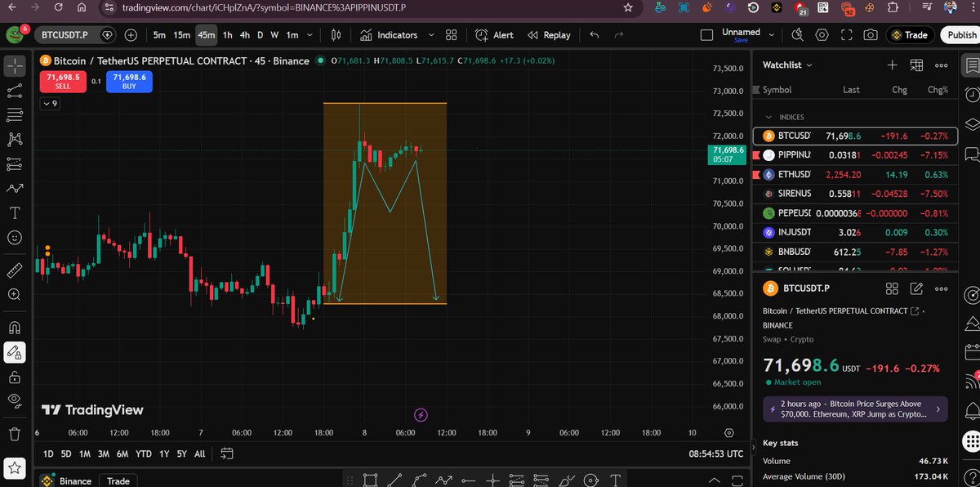Click the undo arrow

(594, 35)
